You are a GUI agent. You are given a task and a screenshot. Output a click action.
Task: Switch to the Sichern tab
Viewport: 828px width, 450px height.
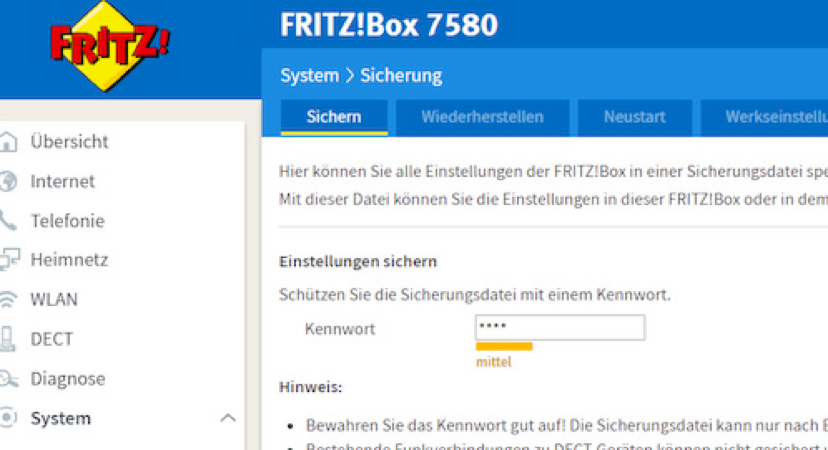coord(333,117)
